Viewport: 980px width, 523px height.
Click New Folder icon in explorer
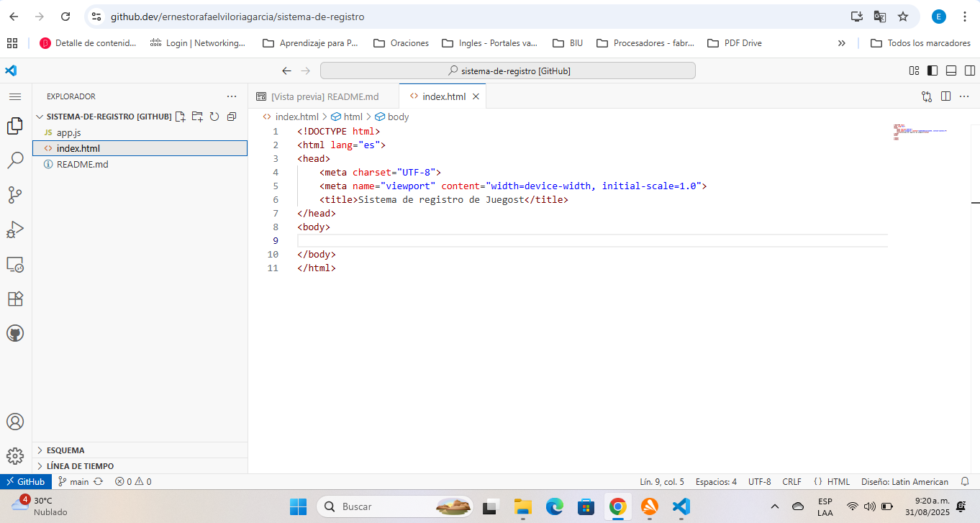click(197, 117)
